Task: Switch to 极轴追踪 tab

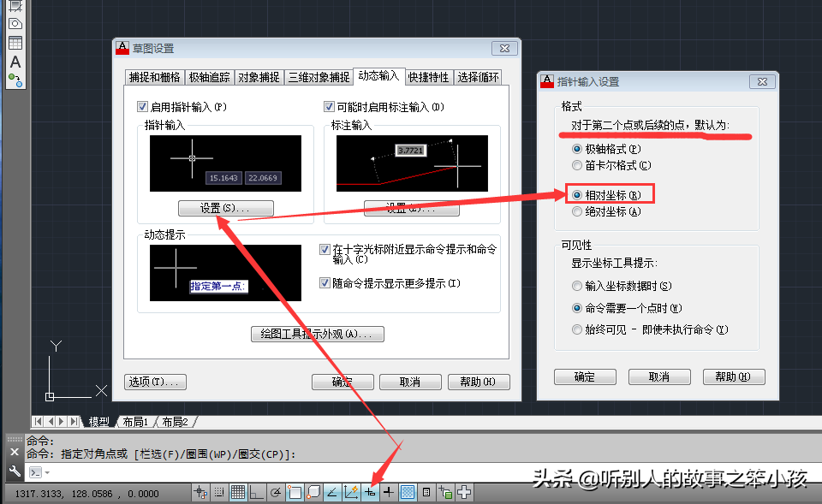Action: 209,78
